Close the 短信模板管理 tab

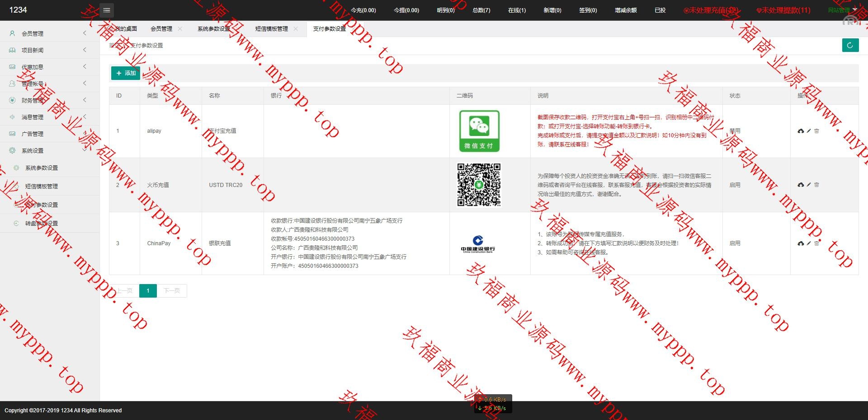tap(296, 29)
